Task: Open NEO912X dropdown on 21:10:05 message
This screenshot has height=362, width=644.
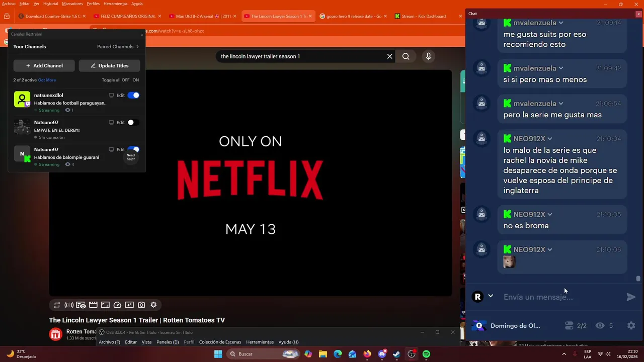Action: pyautogui.click(x=550, y=215)
